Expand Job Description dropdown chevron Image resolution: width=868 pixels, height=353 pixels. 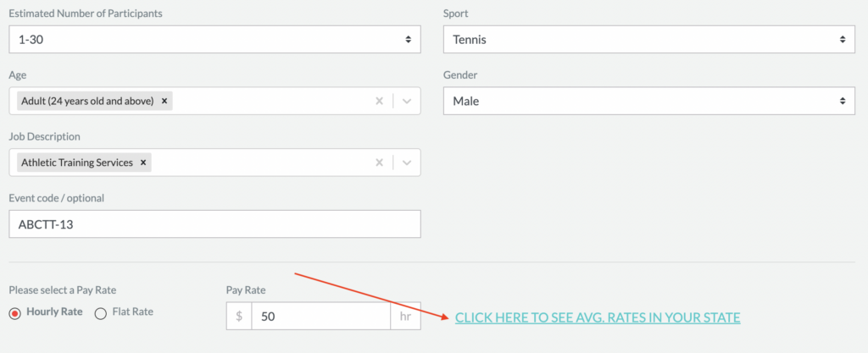[407, 163]
